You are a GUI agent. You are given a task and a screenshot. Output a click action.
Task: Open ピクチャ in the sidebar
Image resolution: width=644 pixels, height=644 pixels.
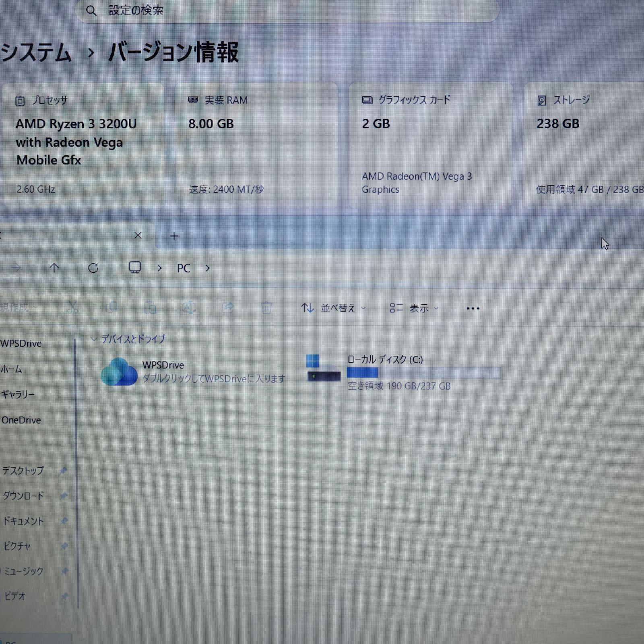tap(17, 546)
